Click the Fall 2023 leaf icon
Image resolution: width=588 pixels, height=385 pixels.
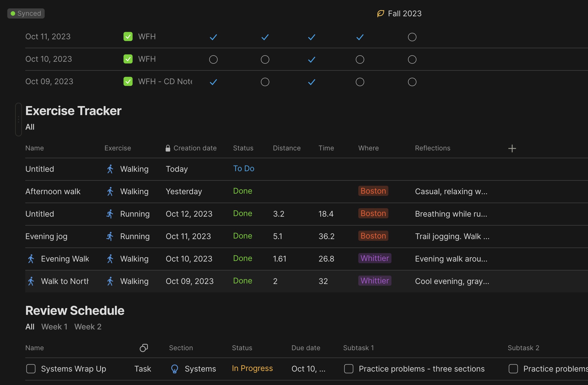tap(380, 13)
